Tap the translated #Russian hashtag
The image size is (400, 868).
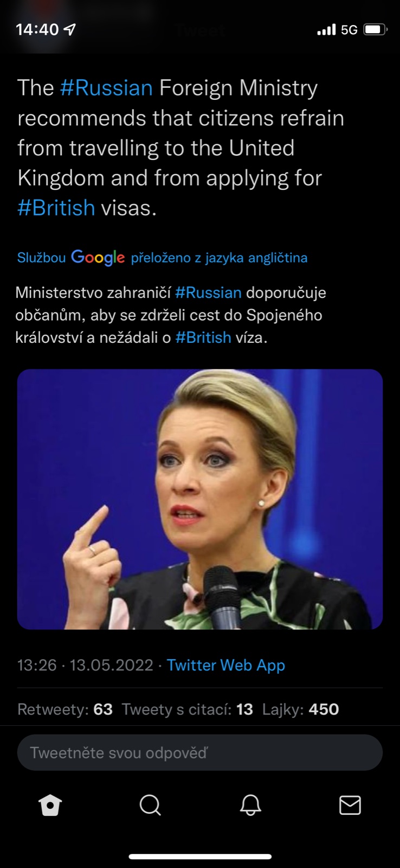coord(208,292)
